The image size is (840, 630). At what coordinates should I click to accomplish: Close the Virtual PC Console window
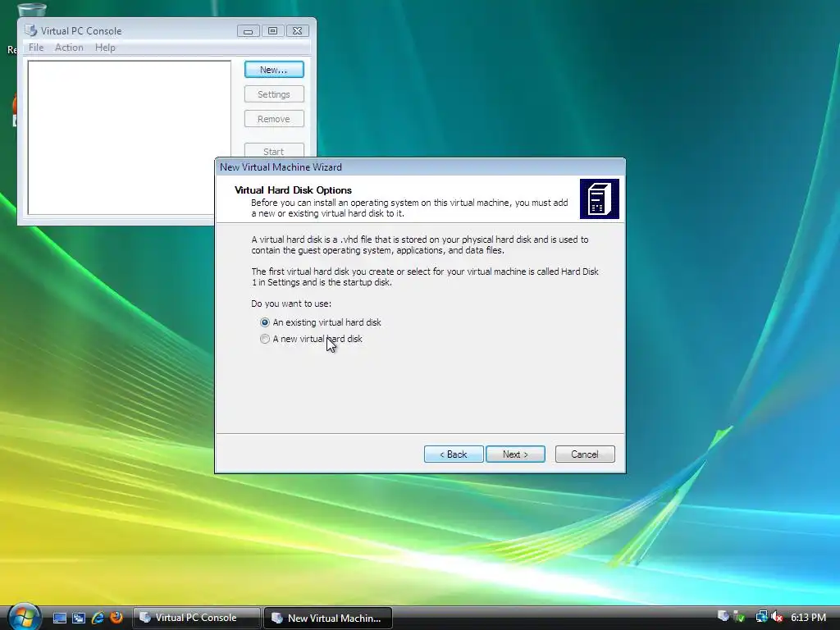pos(297,31)
